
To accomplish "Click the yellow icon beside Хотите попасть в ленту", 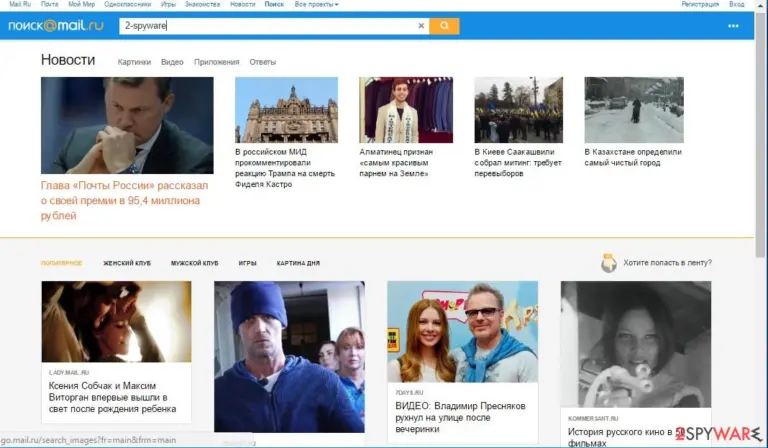I will [609, 263].
